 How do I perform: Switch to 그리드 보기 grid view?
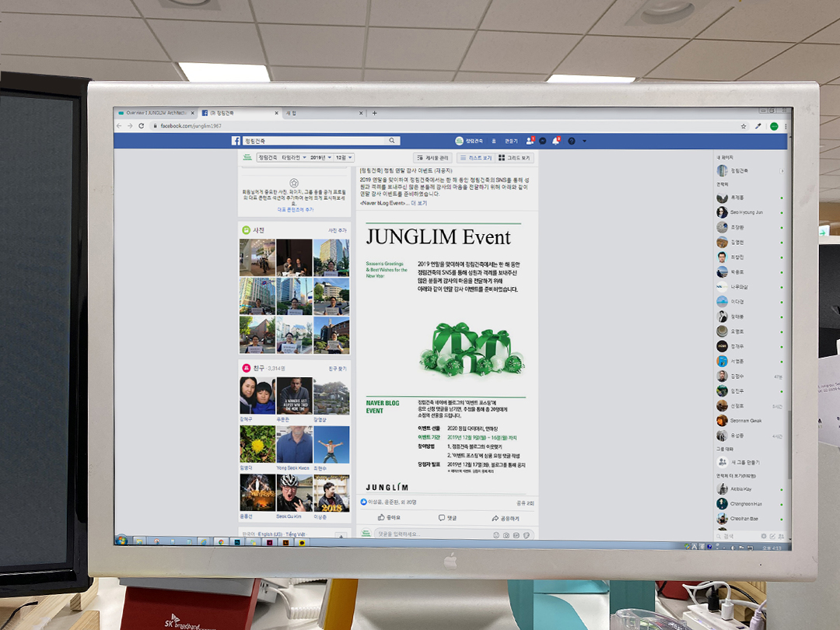515,158
